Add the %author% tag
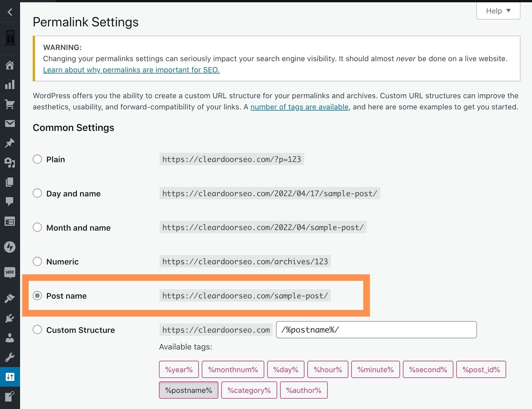 (x=304, y=390)
